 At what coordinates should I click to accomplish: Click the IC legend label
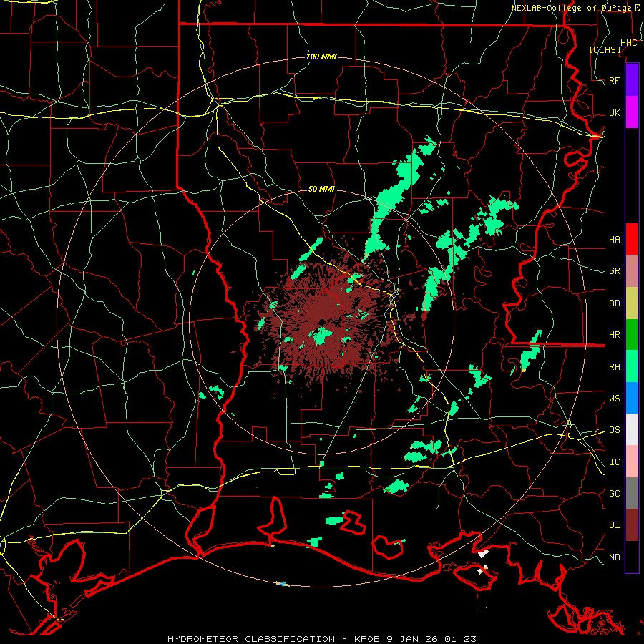coord(614,462)
